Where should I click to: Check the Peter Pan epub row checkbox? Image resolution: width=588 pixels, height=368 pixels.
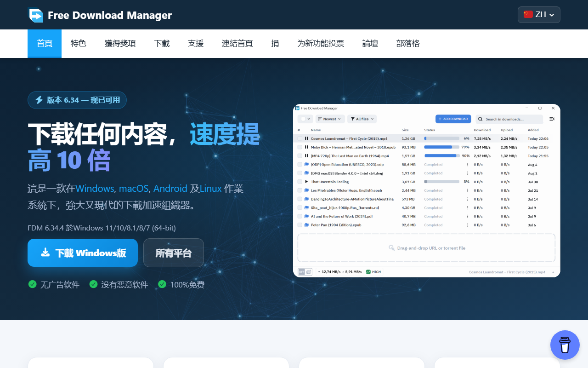point(300,225)
